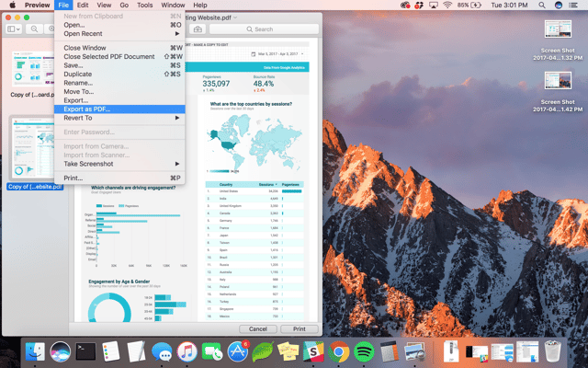The image size is (588, 368).
Task: Select Duplicate in the File menu
Action: 78,75
